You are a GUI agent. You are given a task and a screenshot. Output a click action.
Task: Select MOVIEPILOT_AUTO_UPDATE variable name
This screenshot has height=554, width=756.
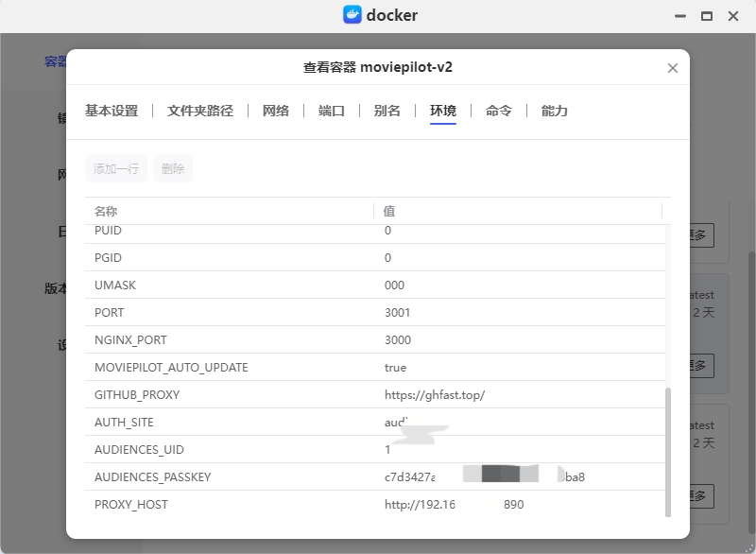point(171,368)
